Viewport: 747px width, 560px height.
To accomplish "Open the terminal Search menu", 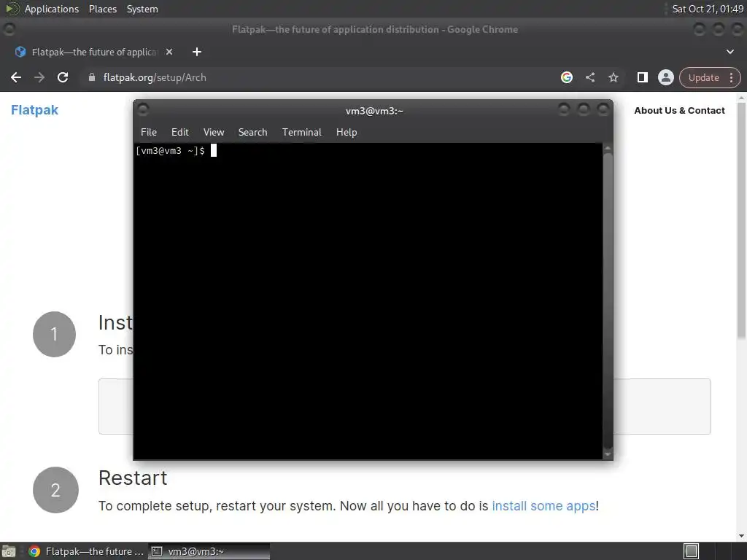I will 252,133.
